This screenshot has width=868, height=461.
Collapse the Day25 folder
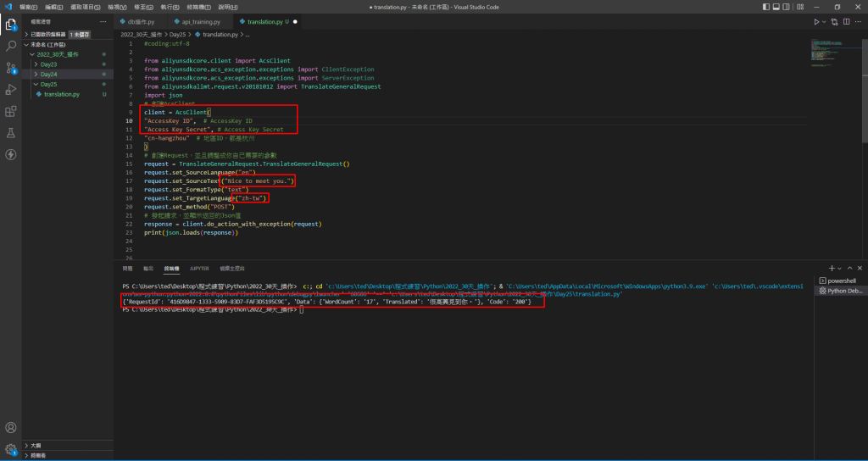tap(68, 84)
